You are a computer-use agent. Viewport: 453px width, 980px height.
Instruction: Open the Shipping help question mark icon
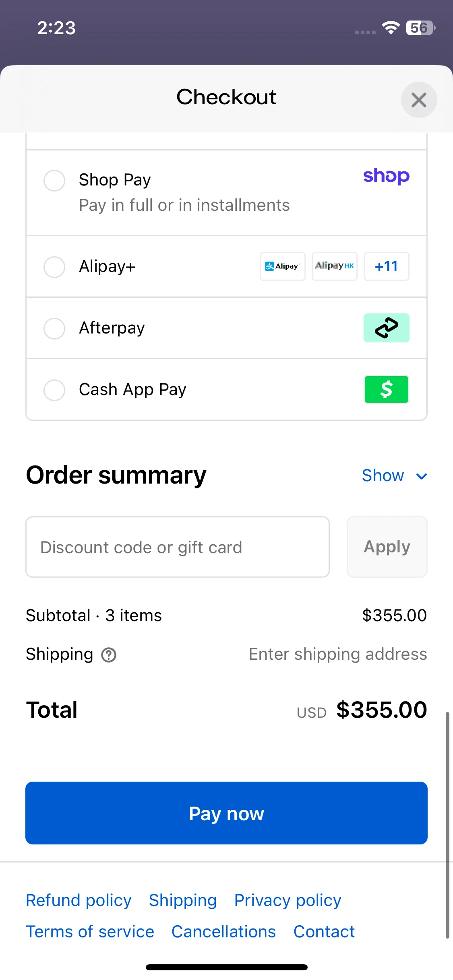tap(109, 655)
